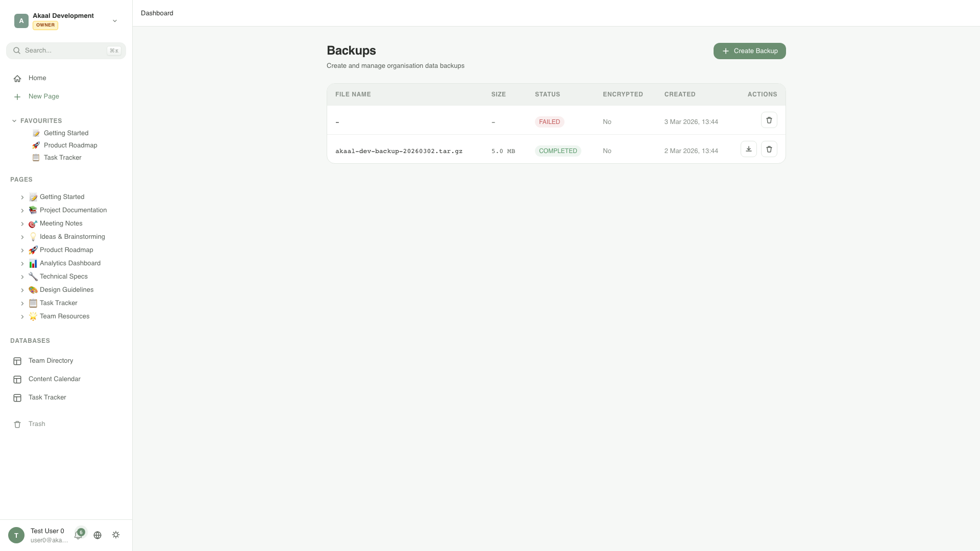Open Trash in the sidebar
The width and height of the screenshot is (980, 551).
coord(37,424)
